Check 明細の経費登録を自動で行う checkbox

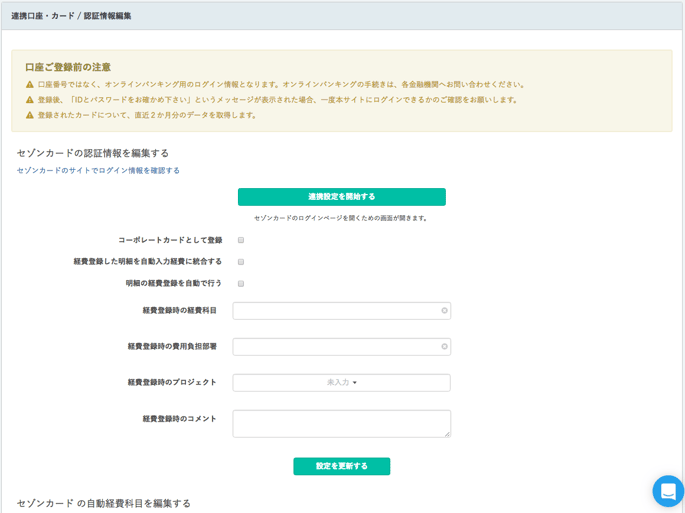[241, 284]
